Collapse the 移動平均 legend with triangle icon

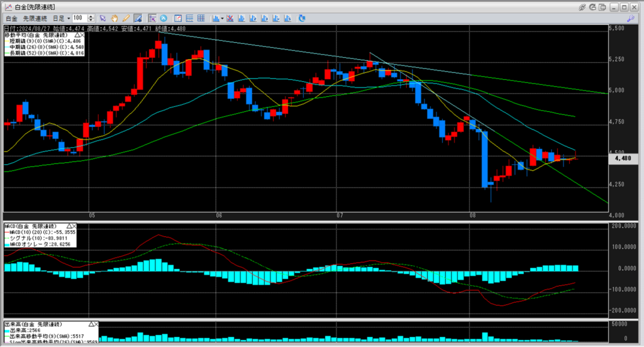click(77, 35)
